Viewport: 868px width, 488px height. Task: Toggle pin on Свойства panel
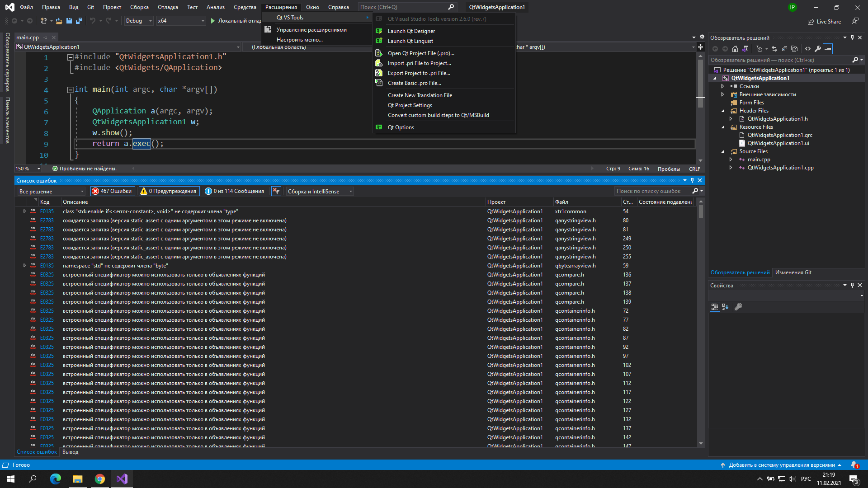852,285
